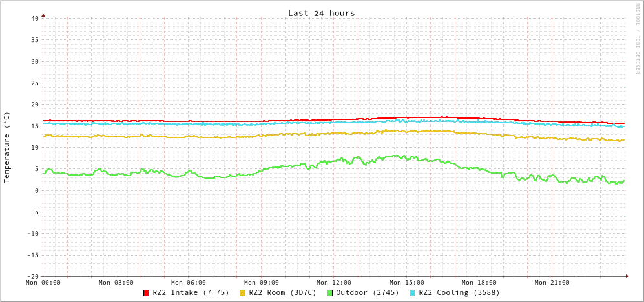Select the RZ2 Room (3D7C) legend label
The width and height of the screenshot is (644, 302).
pos(282,292)
